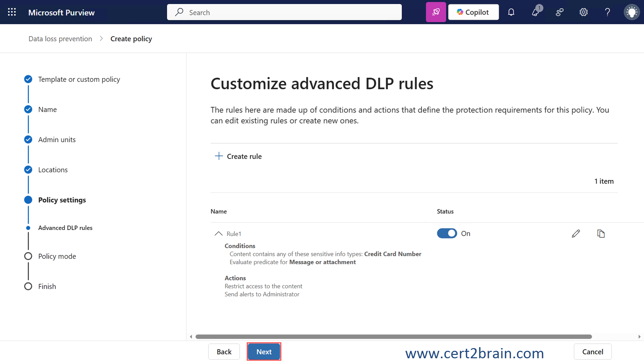The image size is (644, 362).
Task: Open the app launcher waffle menu
Action: click(x=12, y=12)
